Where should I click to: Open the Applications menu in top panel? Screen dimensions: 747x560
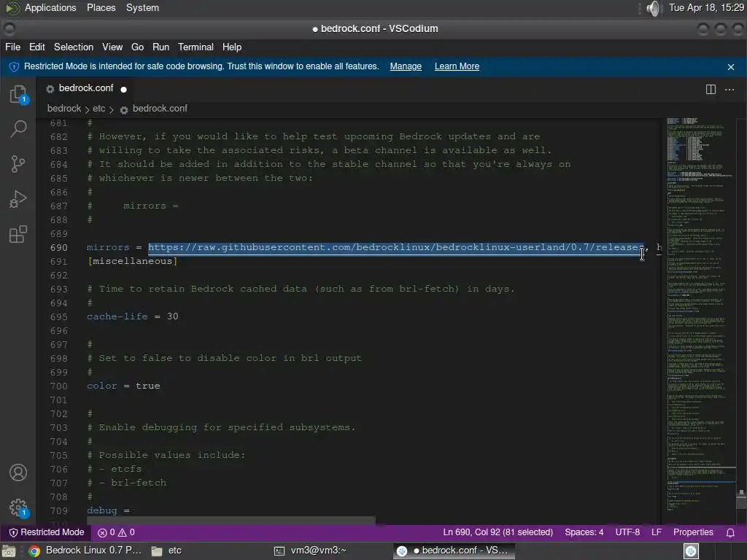point(50,8)
